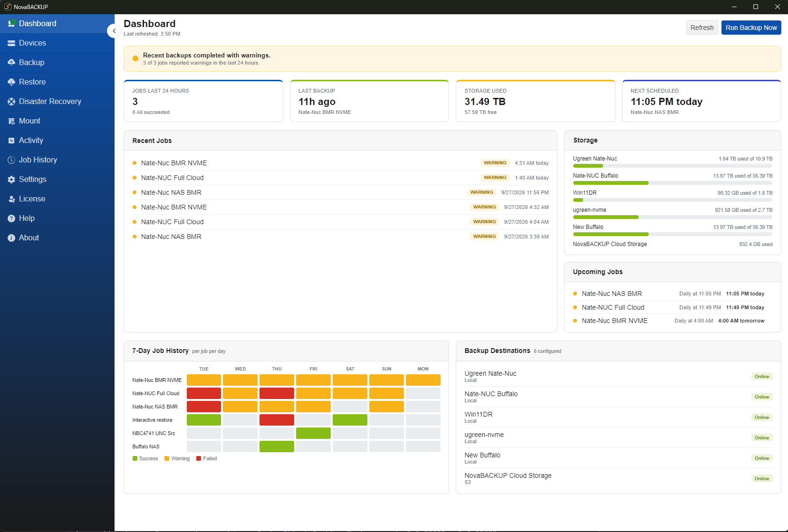This screenshot has height=532, width=788.
Task: Click the Win11DR storage usage bar
Action: (673, 200)
